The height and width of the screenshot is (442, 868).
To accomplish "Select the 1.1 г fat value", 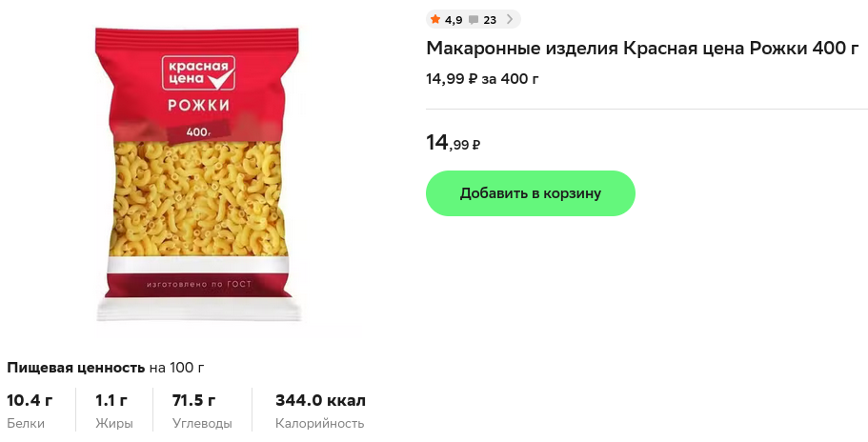I will coord(111,400).
